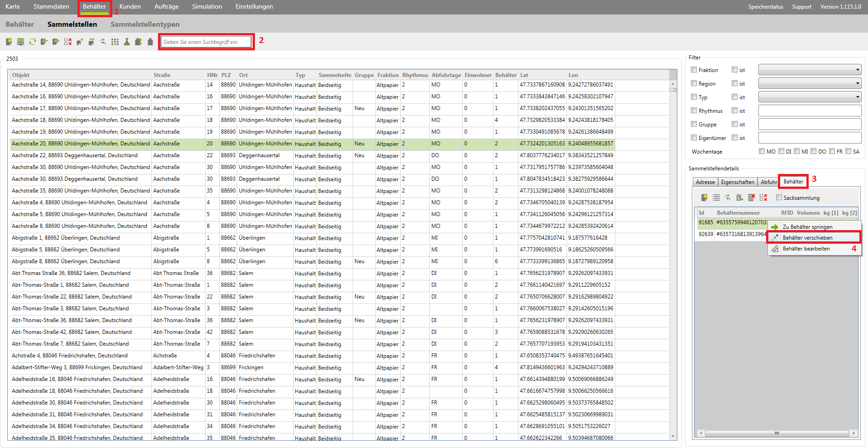
Task: Switch to the Behälter sub-tab below menu bar
Action: [19, 24]
